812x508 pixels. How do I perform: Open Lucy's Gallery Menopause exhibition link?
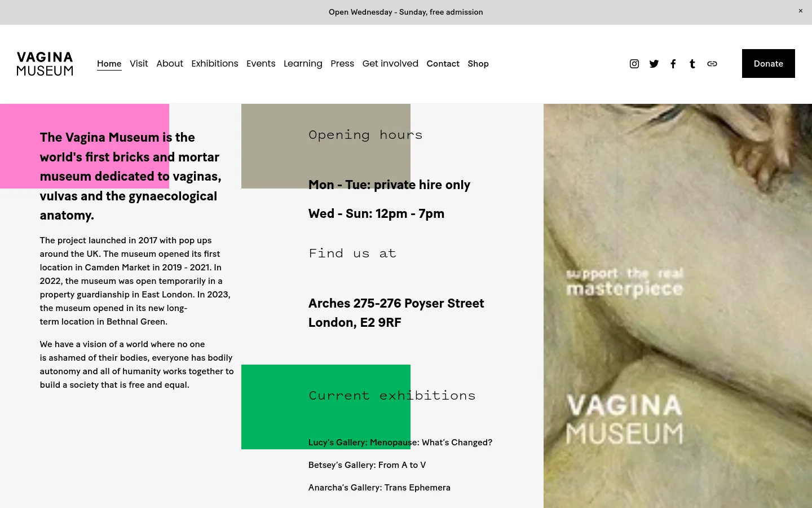400,443
